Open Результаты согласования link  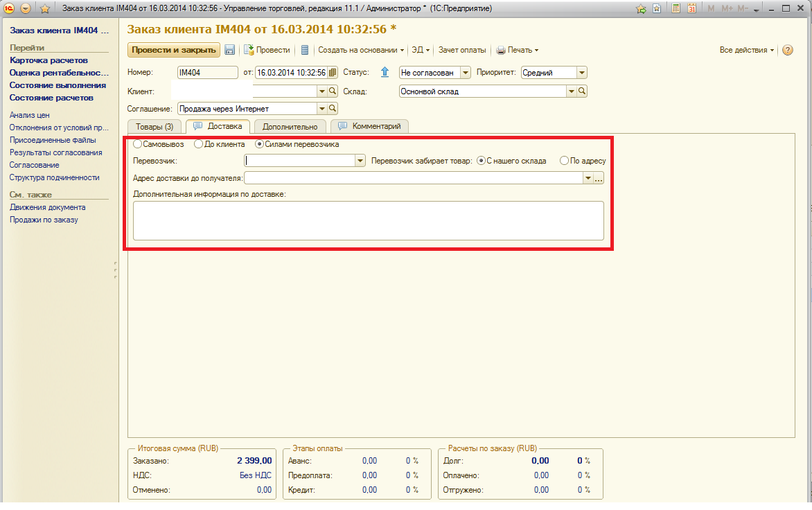coord(56,152)
